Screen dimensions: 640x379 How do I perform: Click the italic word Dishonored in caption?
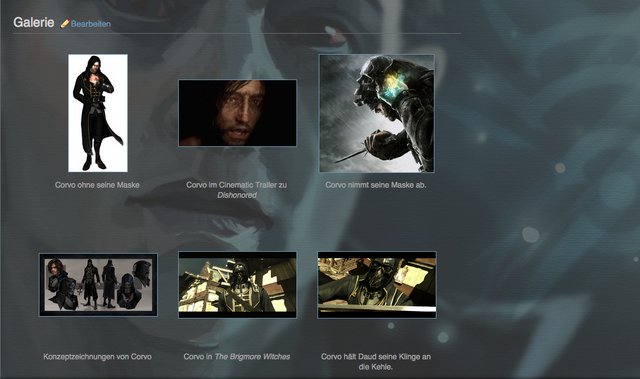237,195
